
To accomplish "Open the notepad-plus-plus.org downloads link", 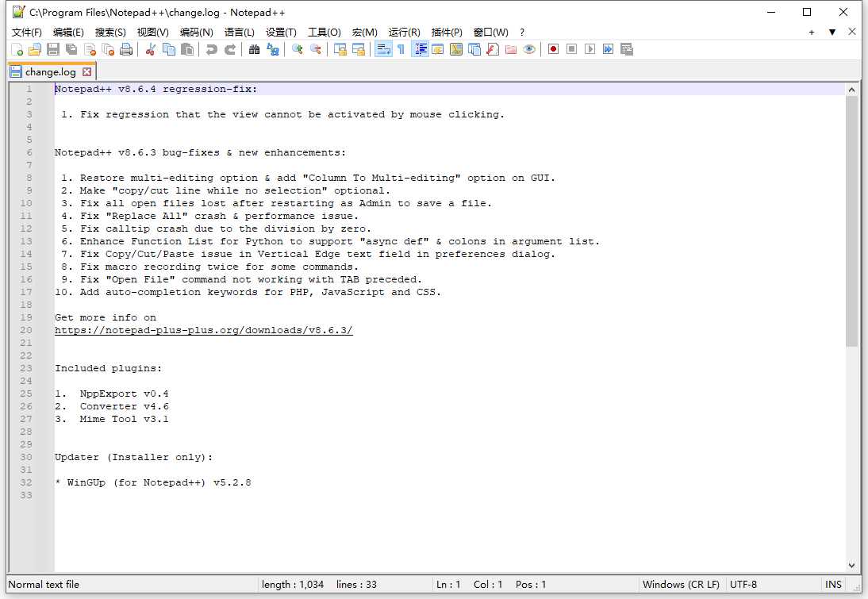I will (x=204, y=330).
